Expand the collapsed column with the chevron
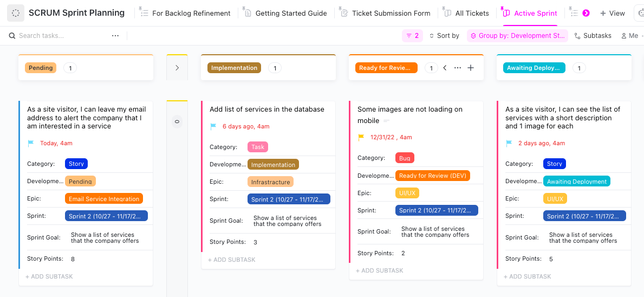Viewport: 644px width, 297px height. [x=177, y=68]
